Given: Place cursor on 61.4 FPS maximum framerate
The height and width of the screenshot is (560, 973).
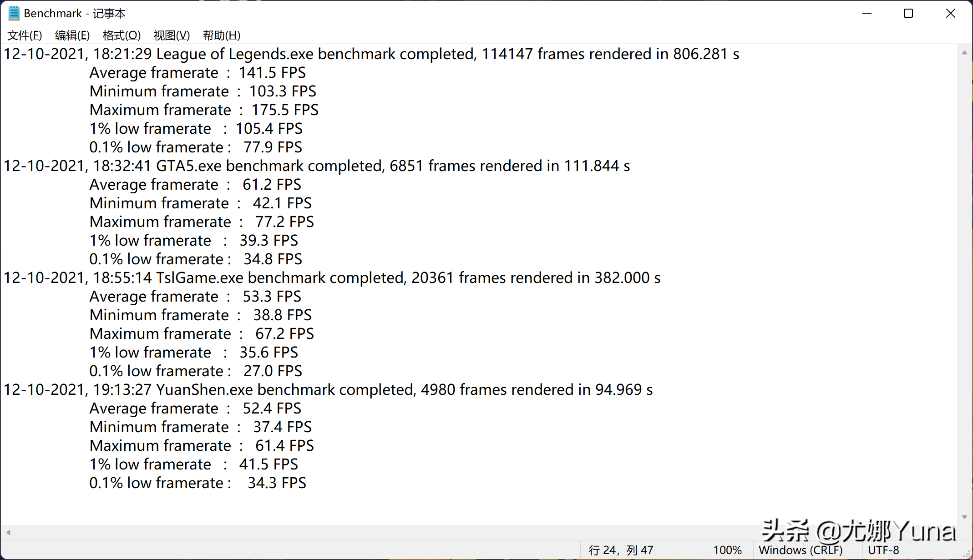Looking at the screenshot, I should (284, 446).
